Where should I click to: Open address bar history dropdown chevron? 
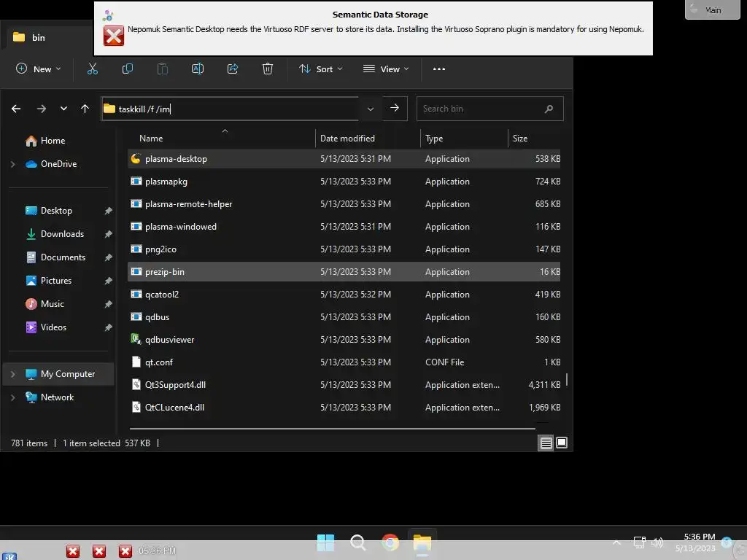[x=370, y=109]
